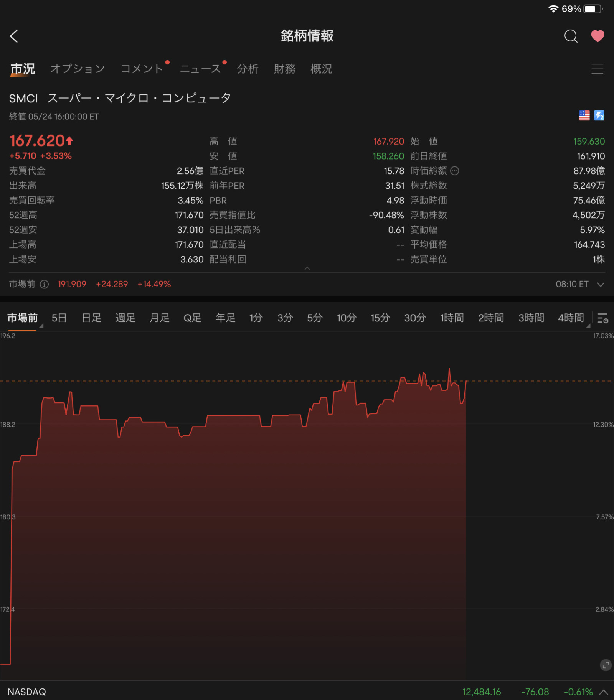Tap the 時価総額 value 87.98億
Image resolution: width=614 pixels, height=700 pixels.
pos(589,171)
